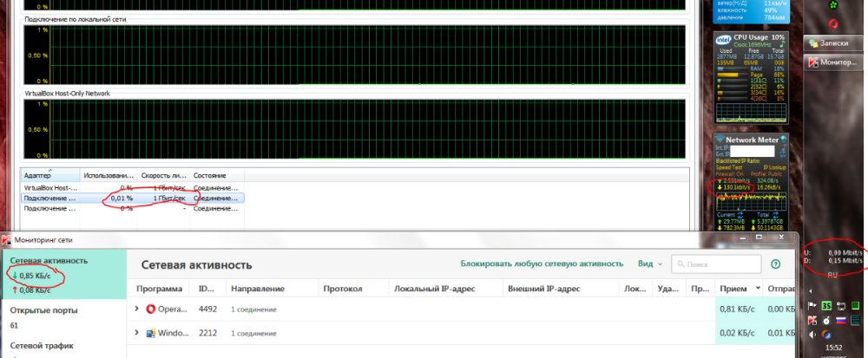
Task: Click the orange-blue globe tray icon
Action: tap(826, 335)
